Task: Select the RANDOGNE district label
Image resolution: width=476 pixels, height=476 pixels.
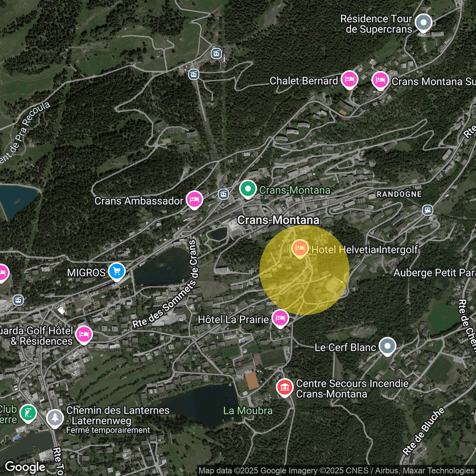Action: click(399, 194)
